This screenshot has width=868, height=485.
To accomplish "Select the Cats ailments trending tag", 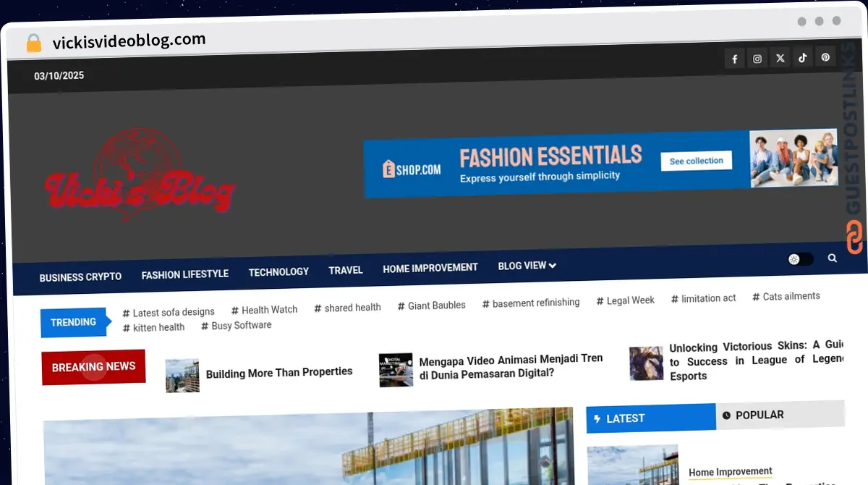I will click(786, 296).
